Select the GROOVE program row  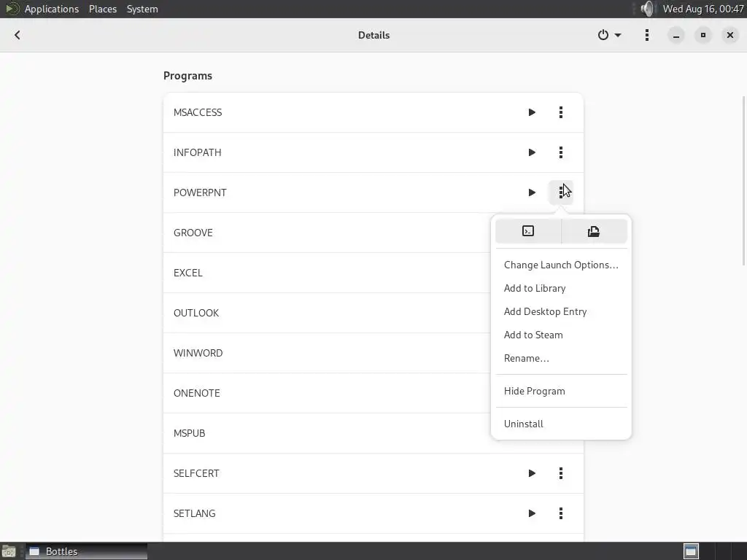[373, 233]
